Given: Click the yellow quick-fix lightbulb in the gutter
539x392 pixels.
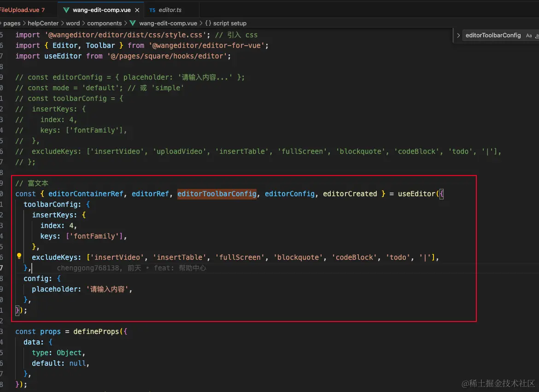Looking at the screenshot, I should pyautogui.click(x=19, y=256).
